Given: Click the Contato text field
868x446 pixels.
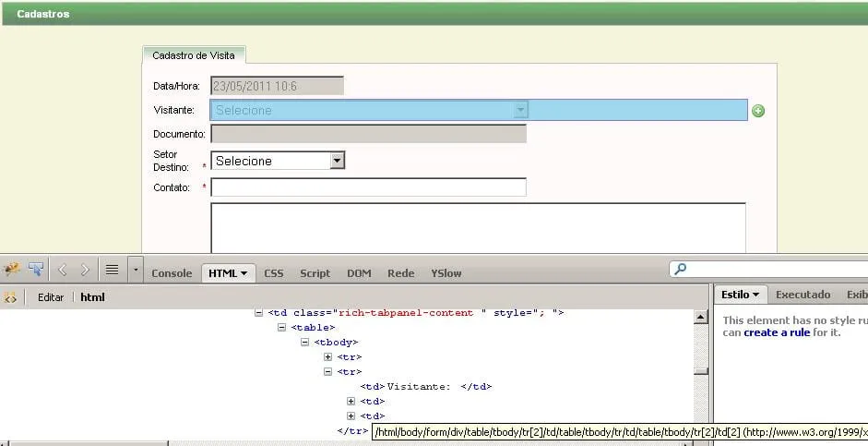Looking at the screenshot, I should (x=368, y=187).
